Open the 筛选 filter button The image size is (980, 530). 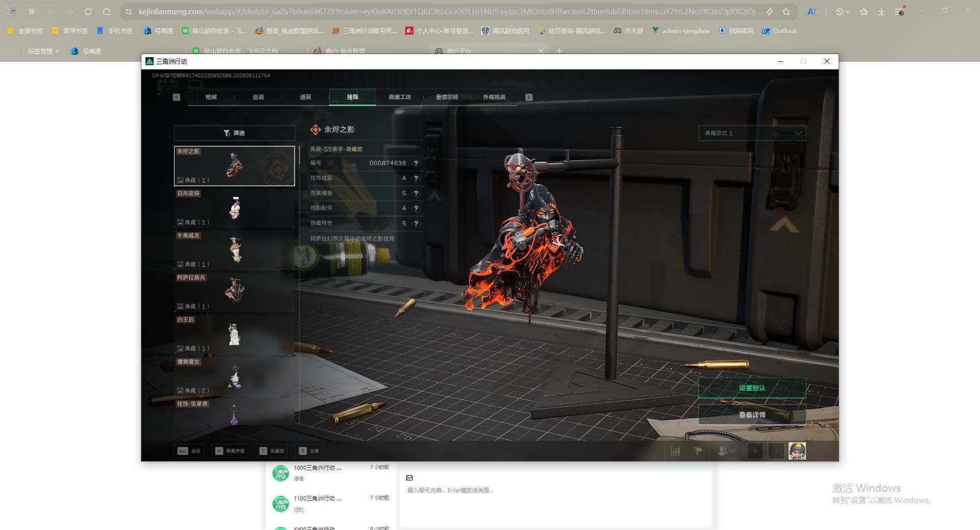tap(234, 133)
